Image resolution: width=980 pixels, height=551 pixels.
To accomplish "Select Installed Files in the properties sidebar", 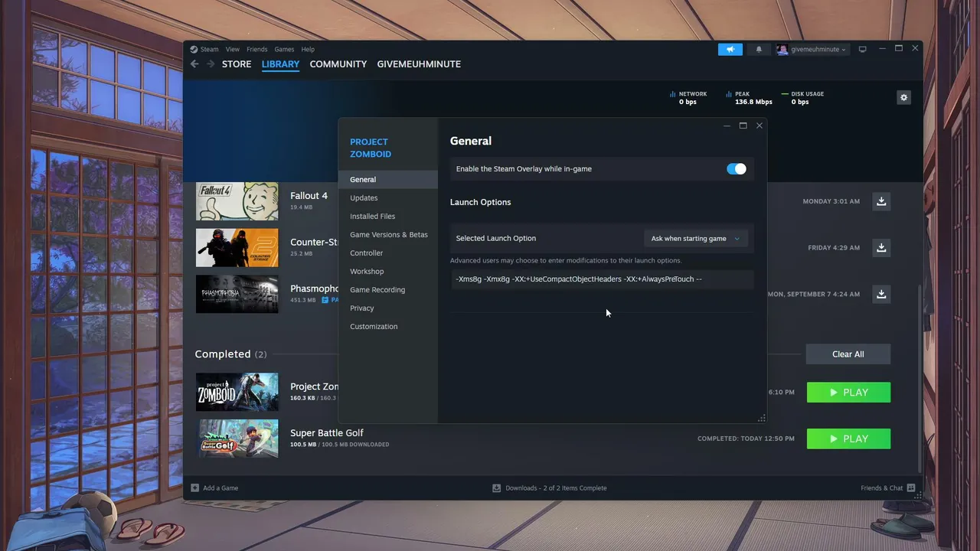I will (388, 217).
